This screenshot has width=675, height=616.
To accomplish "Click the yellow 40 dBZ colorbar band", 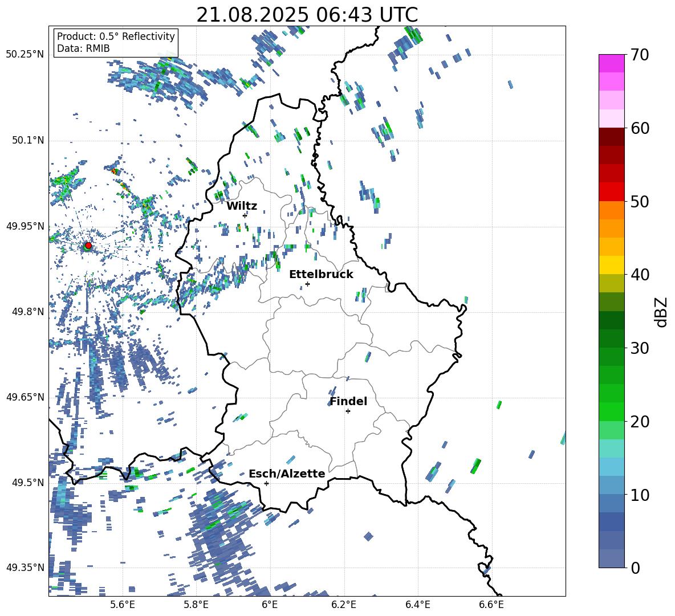I will (x=611, y=265).
